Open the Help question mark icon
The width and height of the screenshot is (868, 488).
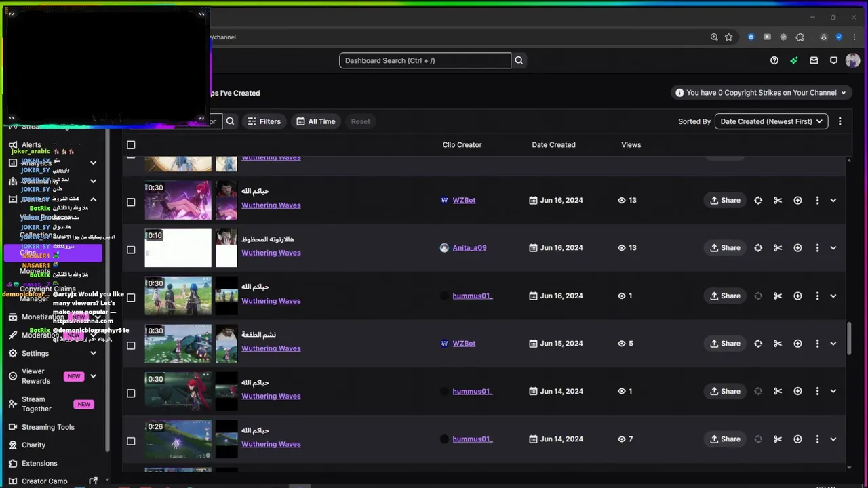tap(774, 60)
